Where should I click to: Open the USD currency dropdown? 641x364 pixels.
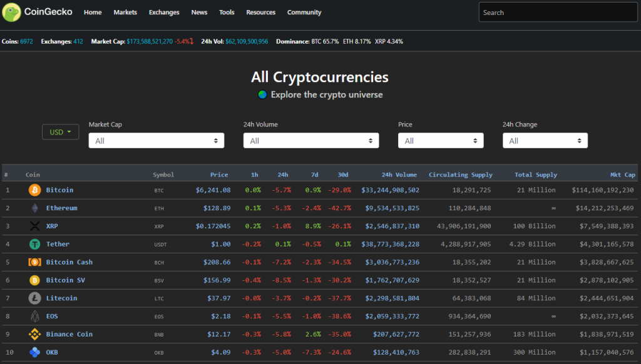coord(60,131)
